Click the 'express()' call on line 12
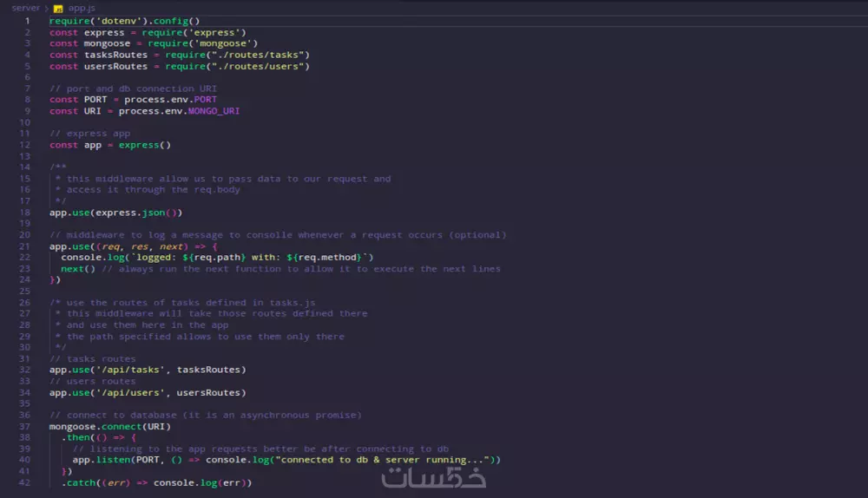 [145, 145]
